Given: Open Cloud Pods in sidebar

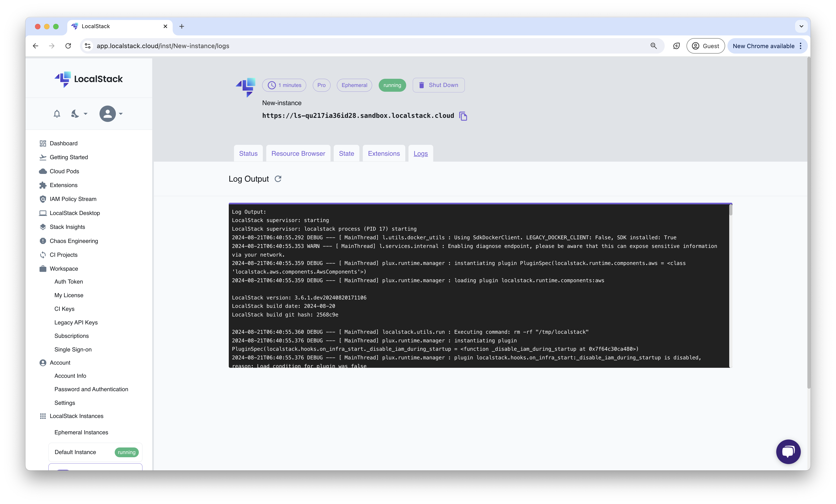Looking at the screenshot, I should [64, 171].
